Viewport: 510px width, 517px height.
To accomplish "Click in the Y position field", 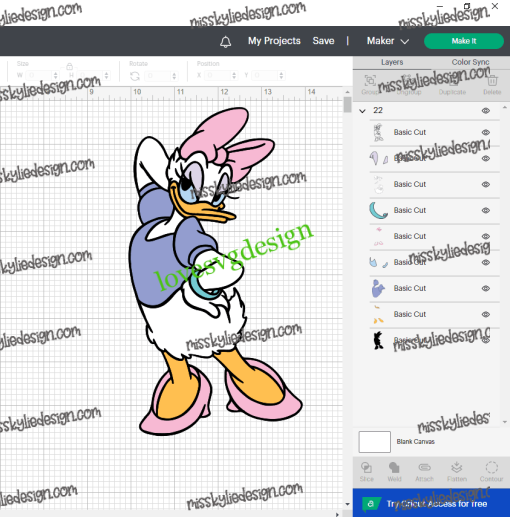I will click(x=265, y=76).
